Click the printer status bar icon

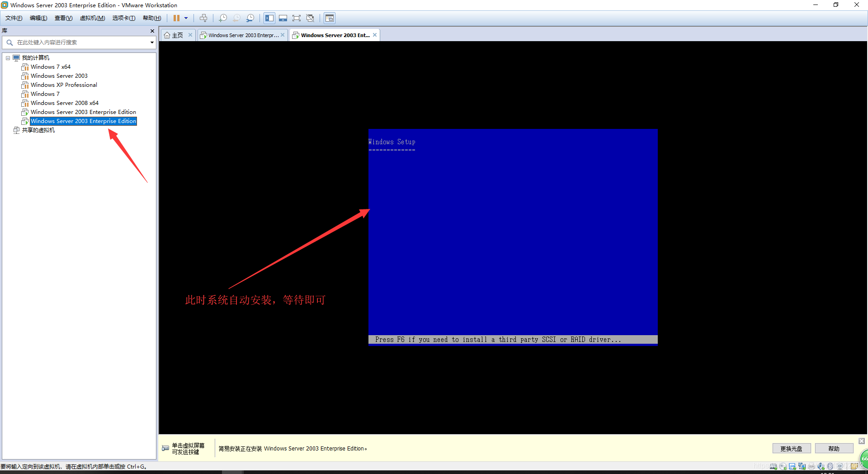point(811,466)
